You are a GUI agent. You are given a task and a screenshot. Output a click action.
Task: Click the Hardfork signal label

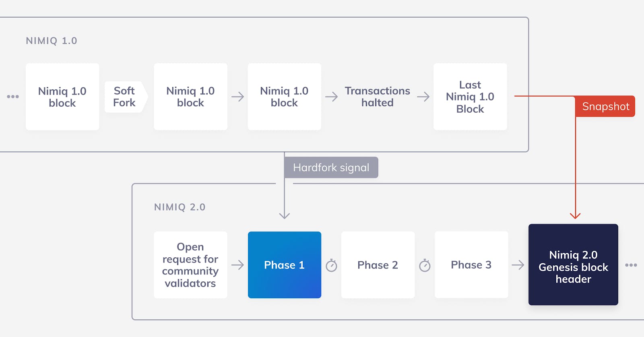click(331, 167)
